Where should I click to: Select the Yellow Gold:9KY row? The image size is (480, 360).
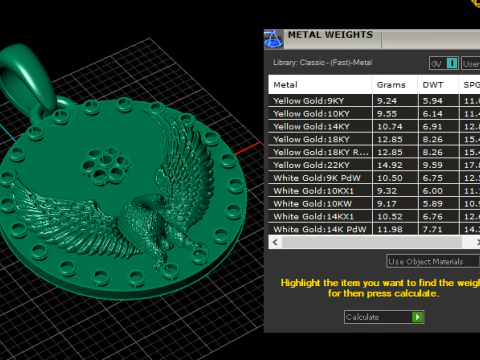(x=374, y=101)
